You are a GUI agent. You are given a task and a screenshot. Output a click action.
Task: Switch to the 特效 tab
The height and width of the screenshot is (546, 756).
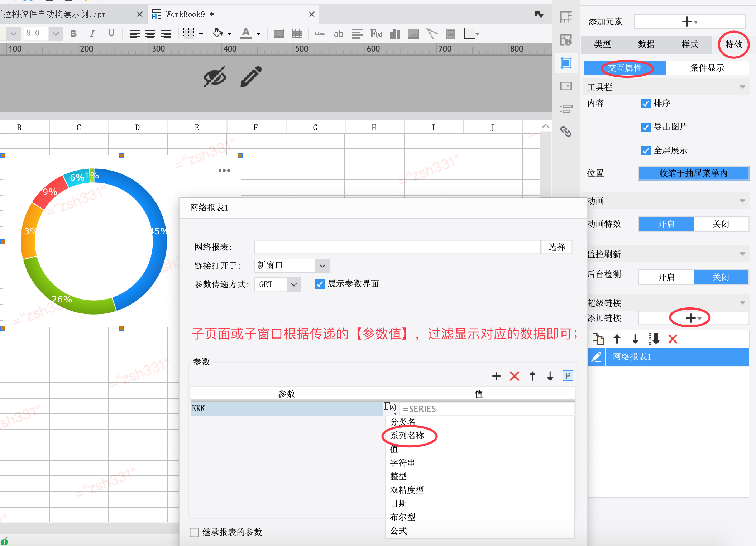click(733, 44)
